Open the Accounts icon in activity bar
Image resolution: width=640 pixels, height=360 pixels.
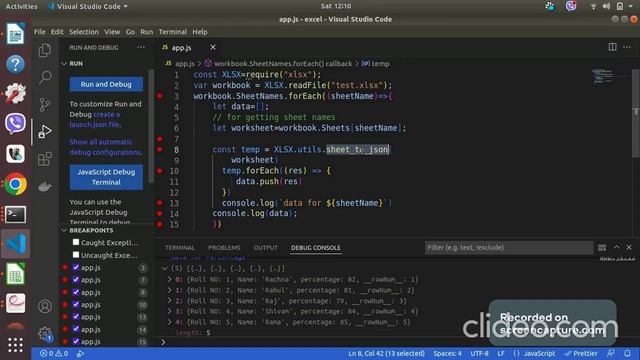(44, 306)
